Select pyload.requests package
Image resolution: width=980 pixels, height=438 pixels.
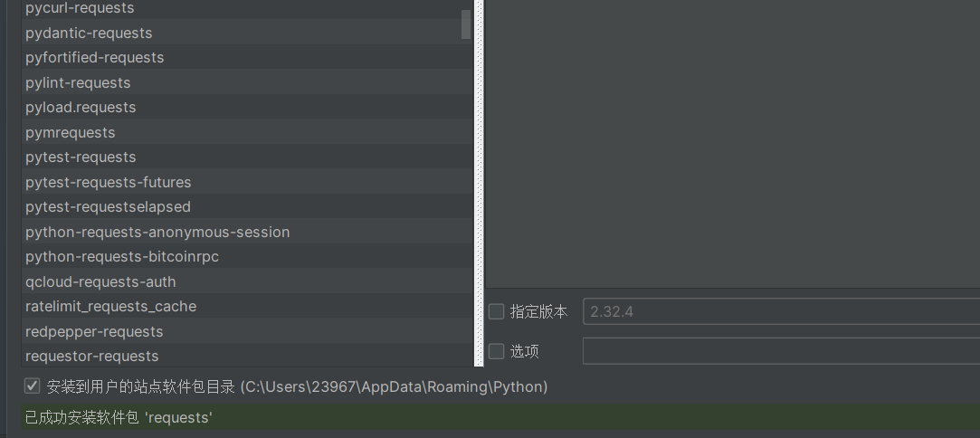coord(247,108)
